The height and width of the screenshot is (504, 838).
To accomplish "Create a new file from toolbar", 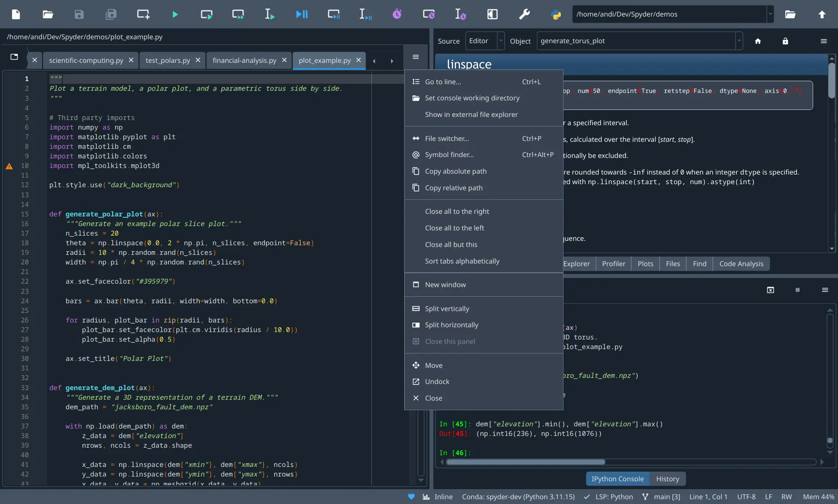I will [x=16, y=14].
